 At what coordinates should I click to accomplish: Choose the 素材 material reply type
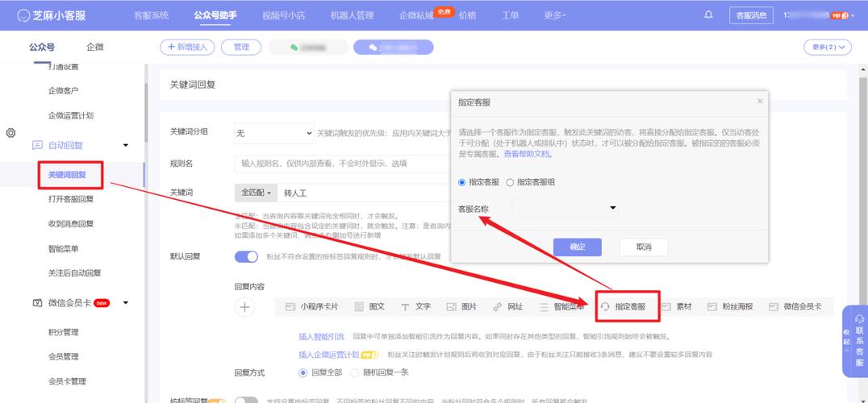[677, 307]
